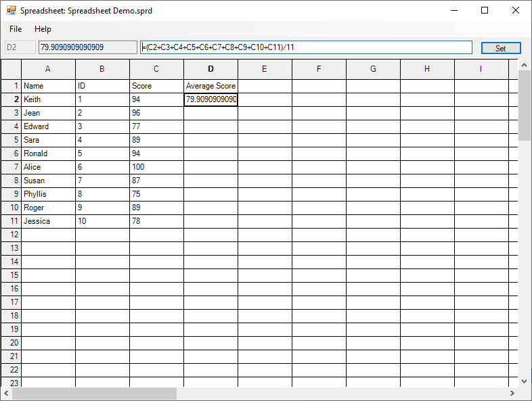Viewport: 532px width, 401px height.
Task: Select Keith's score cell showing 94
Action: coord(156,99)
